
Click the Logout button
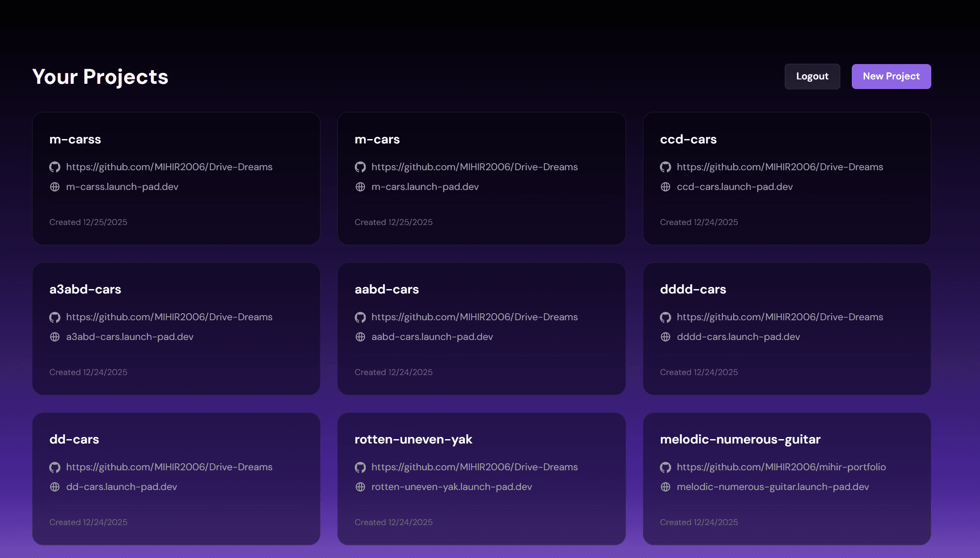(x=812, y=76)
